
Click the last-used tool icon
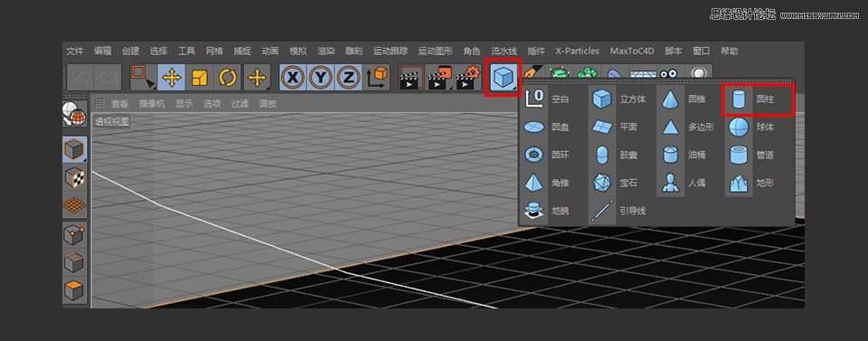[x=257, y=78]
